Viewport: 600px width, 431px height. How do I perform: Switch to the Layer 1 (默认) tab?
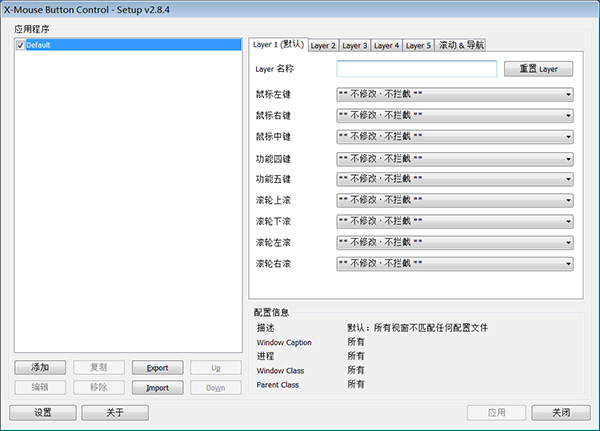click(x=278, y=44)
